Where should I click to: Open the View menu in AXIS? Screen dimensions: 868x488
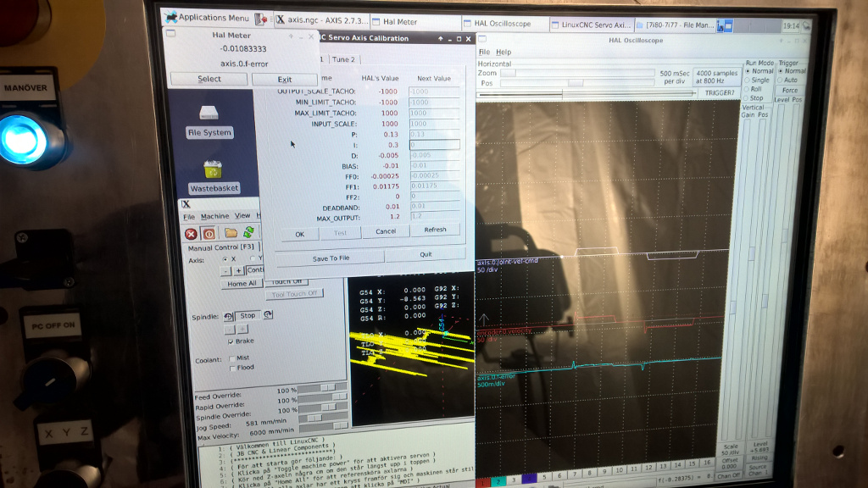tap(242, 216)
